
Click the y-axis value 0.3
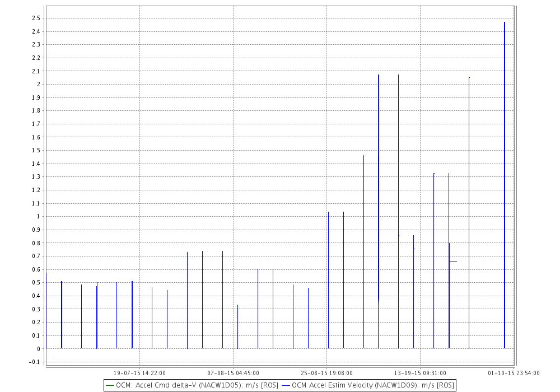[36, 309]
